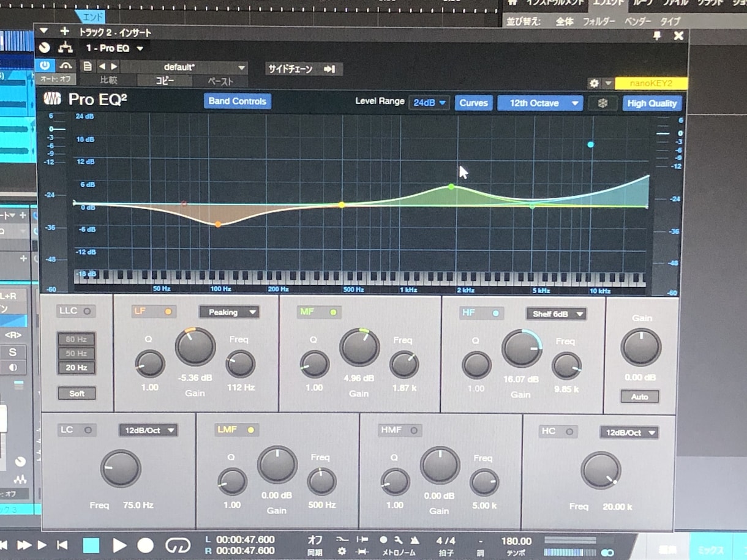Viewport: 747px width, 560px height.
Task: Click the LF Freq knob at 112 Hz
Action: click(241, 364)
